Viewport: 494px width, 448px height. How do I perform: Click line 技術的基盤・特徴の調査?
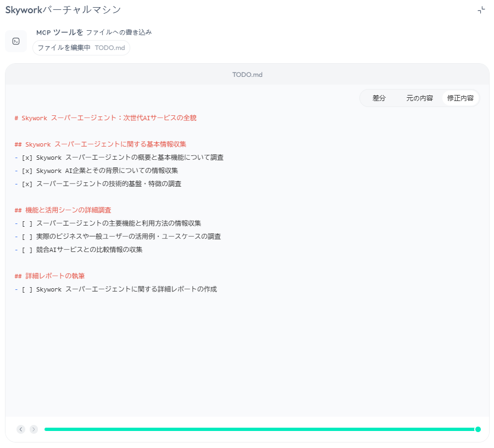98,184
